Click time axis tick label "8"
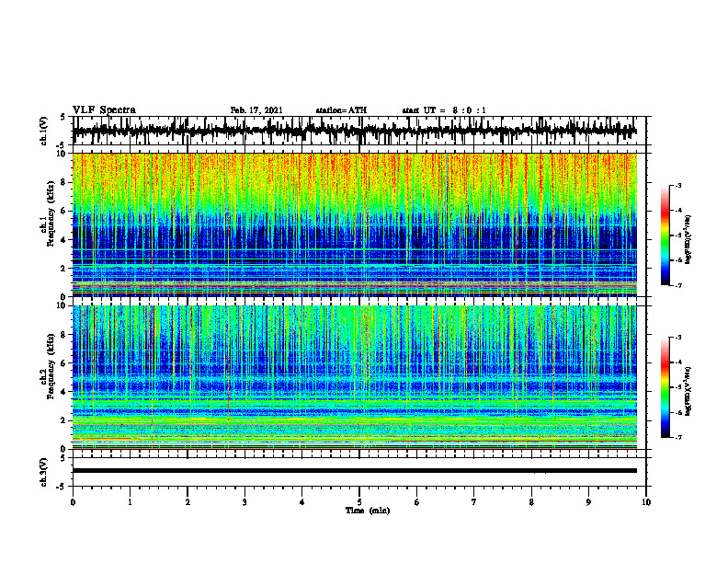The image size is (728, 563). click(x=531, y=502)
